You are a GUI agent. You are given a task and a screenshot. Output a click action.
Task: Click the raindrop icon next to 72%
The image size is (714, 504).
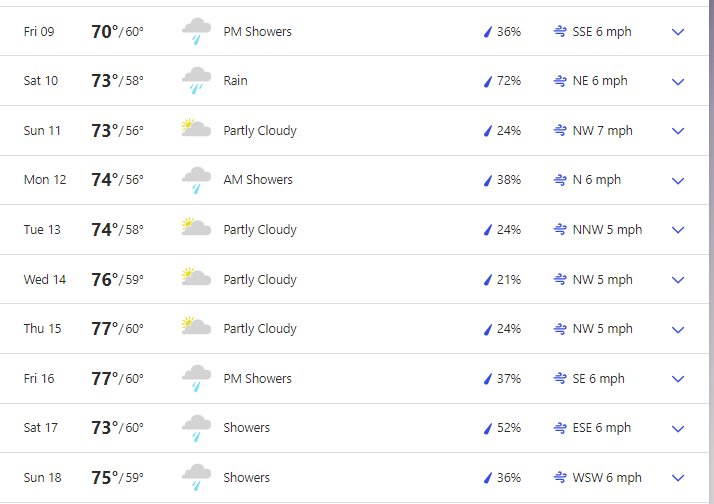coord(488,81)
